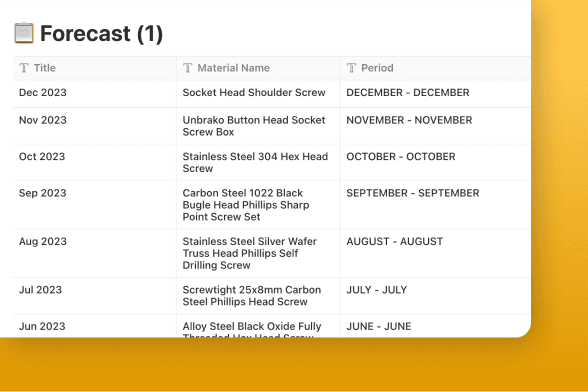Select the Sep 2023 title cell
This screenshot has width=588, height=392.
coord(94,205)
